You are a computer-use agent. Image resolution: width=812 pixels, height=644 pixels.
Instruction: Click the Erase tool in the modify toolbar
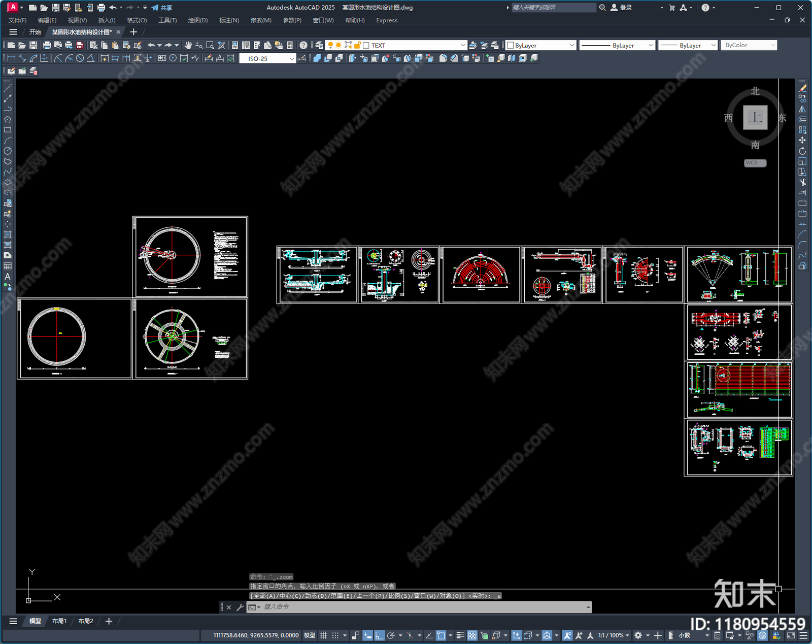(x=802, y=88)
